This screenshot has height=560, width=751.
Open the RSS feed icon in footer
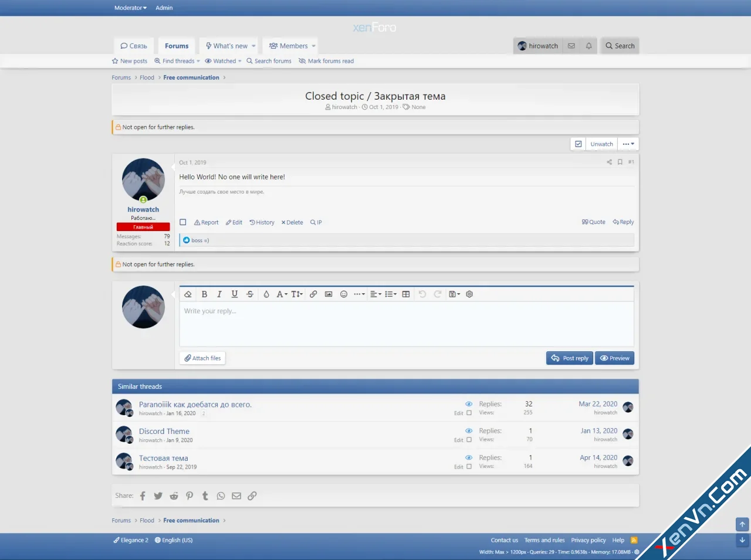(634, 540)
